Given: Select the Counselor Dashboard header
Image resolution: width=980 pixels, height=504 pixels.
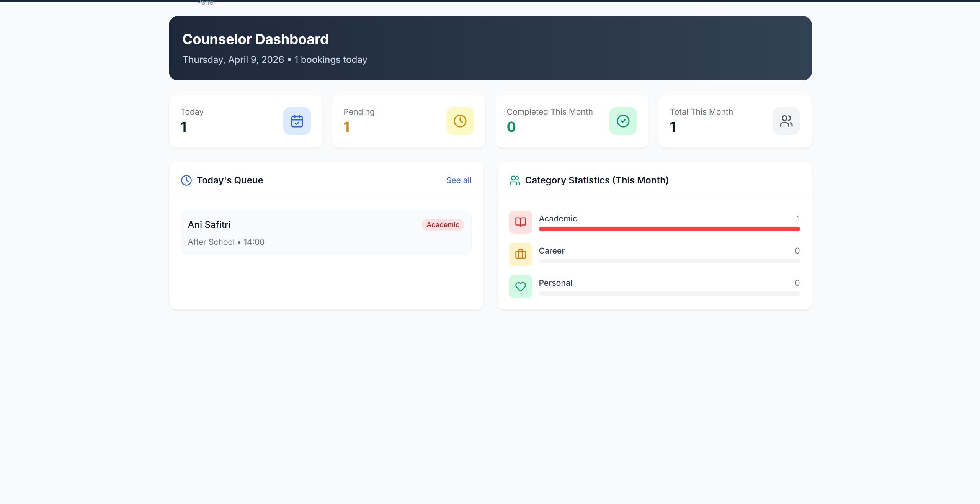Looking at the screenshot, I should pos(490,48).
